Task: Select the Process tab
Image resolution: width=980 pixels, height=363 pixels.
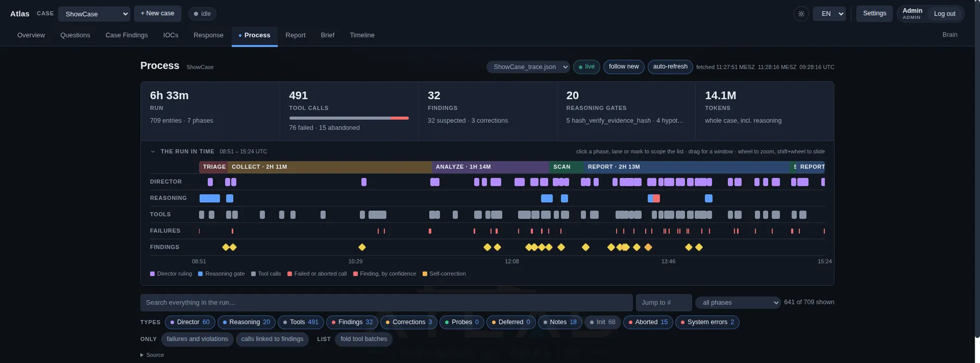Action: pyautogui.click(x=254, y=35)
